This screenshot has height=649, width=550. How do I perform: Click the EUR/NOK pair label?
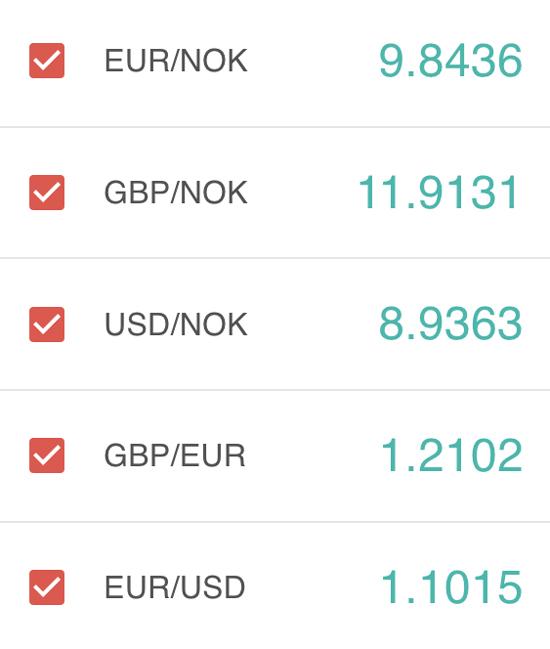176,61
